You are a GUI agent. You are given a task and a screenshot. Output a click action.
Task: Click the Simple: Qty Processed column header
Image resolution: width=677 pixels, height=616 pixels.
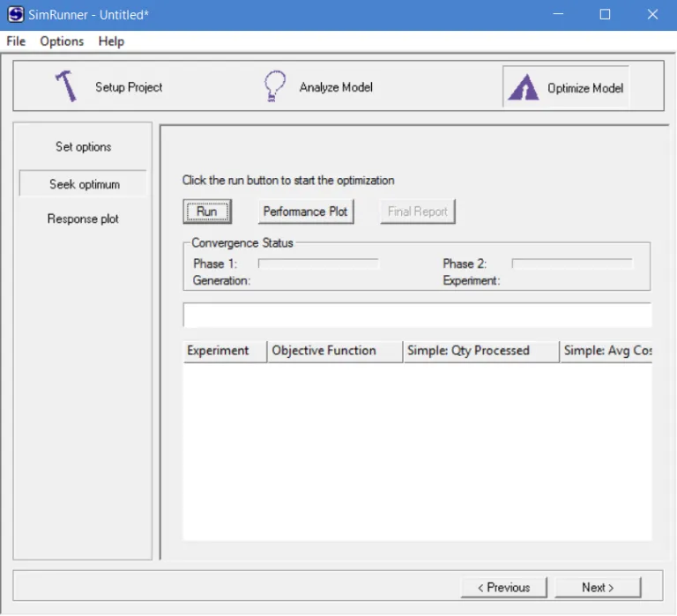(x=481, y=351)
